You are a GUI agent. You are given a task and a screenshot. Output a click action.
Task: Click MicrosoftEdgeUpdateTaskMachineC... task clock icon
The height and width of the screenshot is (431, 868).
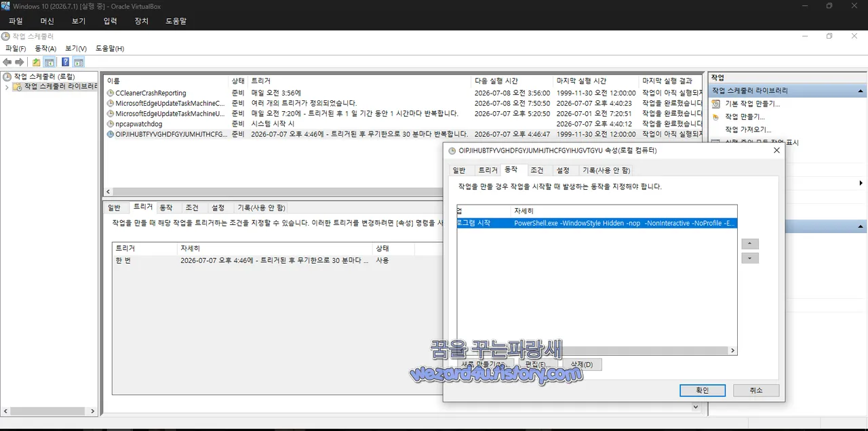coord(111,103)
